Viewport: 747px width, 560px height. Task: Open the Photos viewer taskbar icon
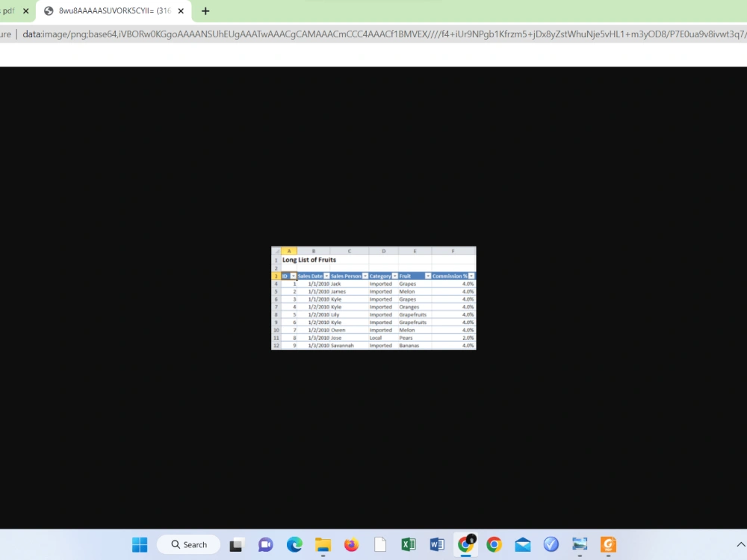[580, 544]
